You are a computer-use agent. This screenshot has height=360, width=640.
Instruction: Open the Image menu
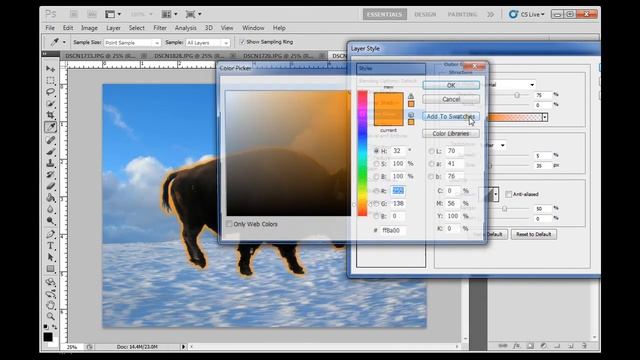pyautogui.click(x=89, y=28)
